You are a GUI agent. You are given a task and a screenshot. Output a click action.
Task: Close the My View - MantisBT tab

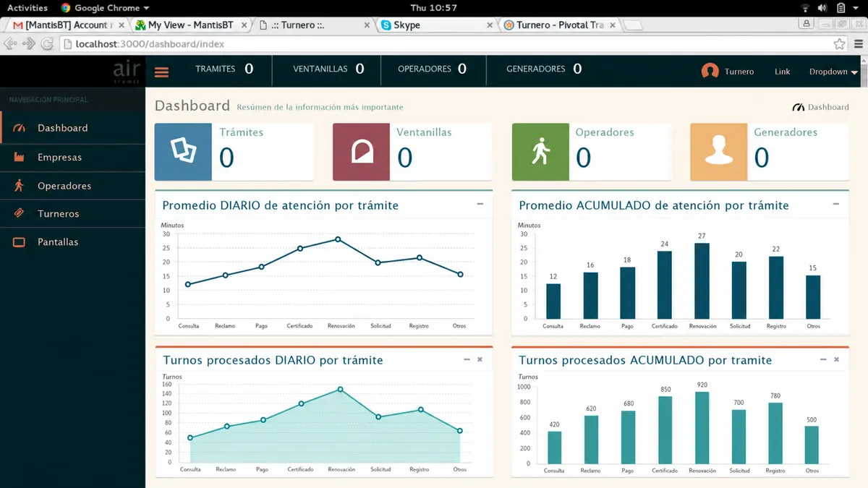244,25
